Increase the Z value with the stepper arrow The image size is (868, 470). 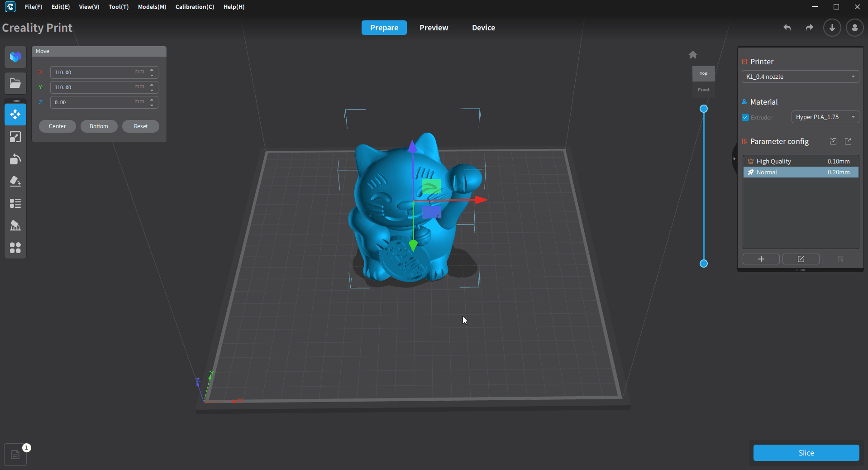pos(152,100)
